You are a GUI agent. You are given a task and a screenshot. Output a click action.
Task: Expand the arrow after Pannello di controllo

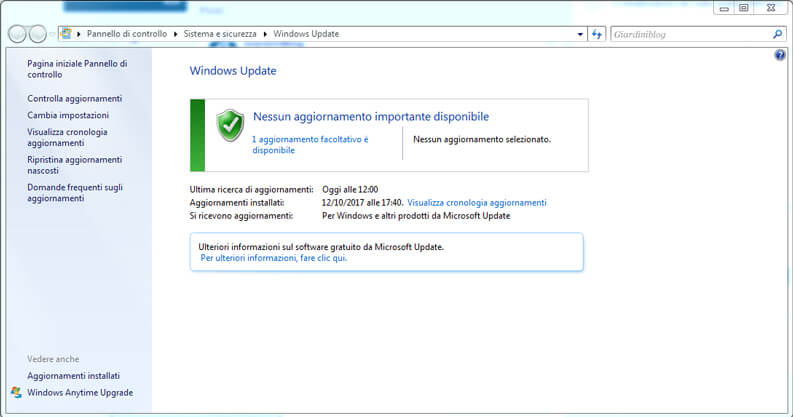click(175, 34)
